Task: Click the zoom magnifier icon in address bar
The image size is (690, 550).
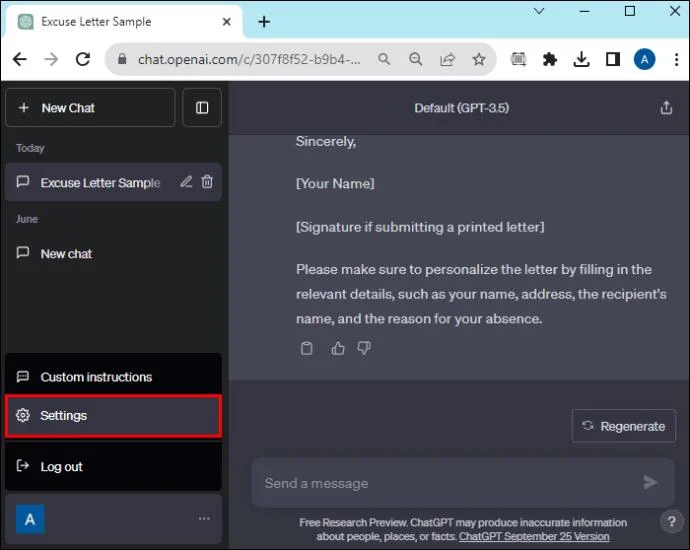Action: pos(415,59)
